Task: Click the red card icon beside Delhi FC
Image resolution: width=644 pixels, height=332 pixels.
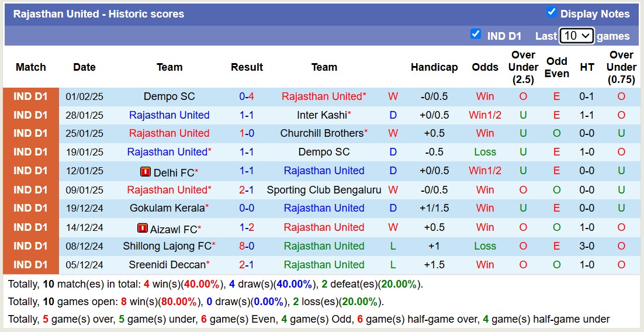Action: pyautogui.click(x=146, y=172)
